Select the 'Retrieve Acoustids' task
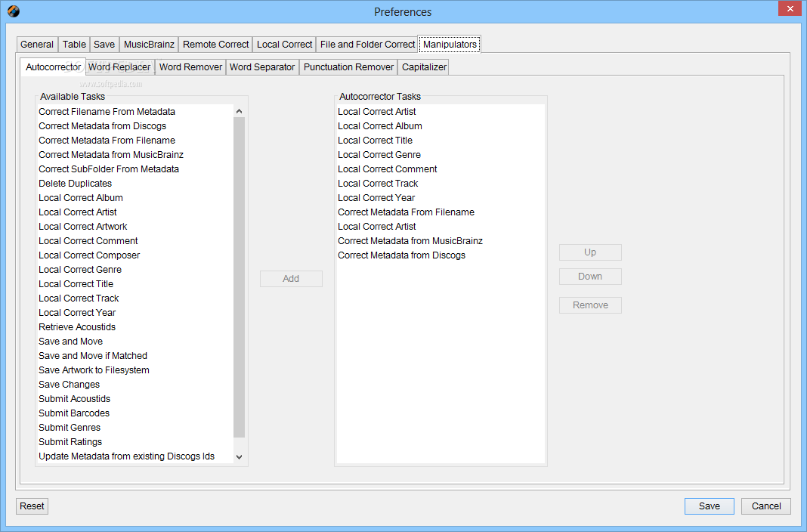807x532 pixels. click(x=135, y=328)
